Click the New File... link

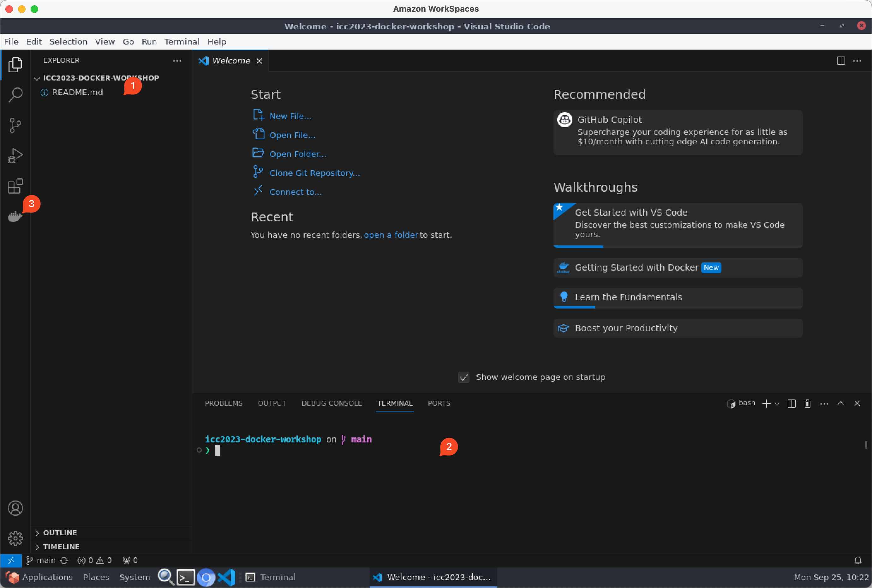290,116
